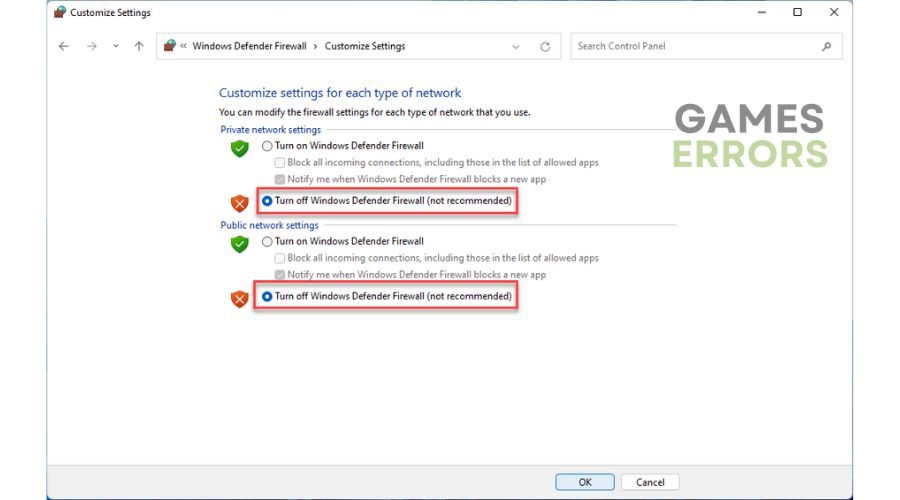
Task: Click the private network red shield icon
Action: pos(239,203)
